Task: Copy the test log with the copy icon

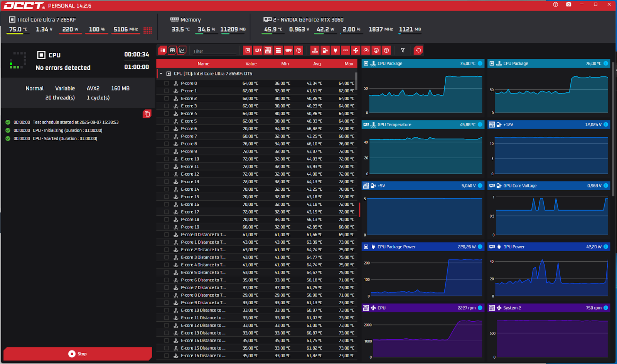Action: pyautogui.click(x=147, y=114)
